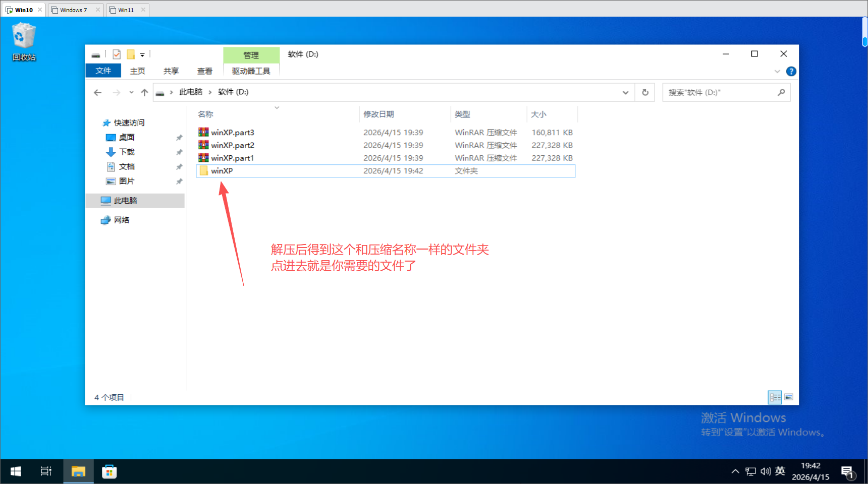Open Task View on the taskbar
Viewport: 868px width, 484px height.
coord(46,471)
